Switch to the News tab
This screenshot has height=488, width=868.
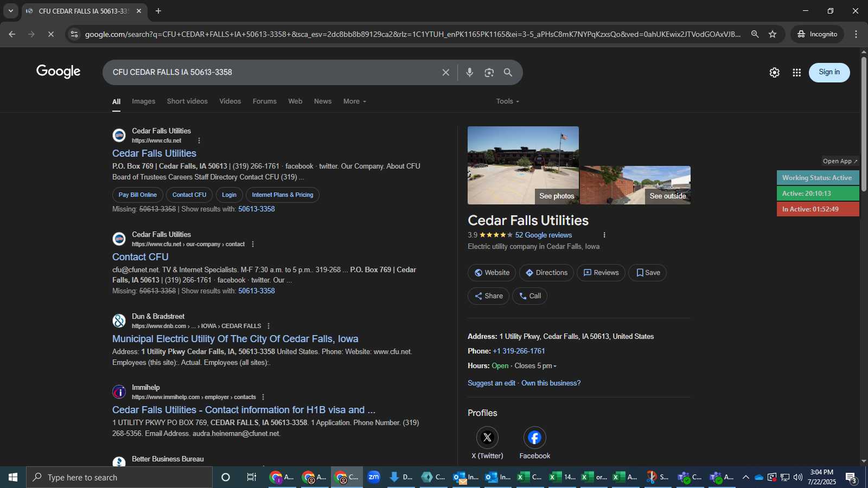[323, 101]
